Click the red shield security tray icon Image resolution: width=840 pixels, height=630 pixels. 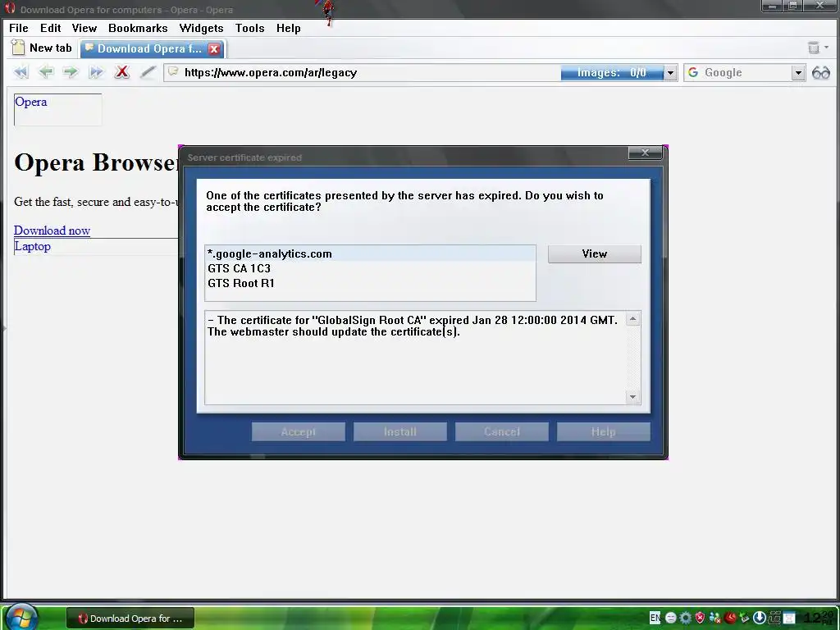701,618
